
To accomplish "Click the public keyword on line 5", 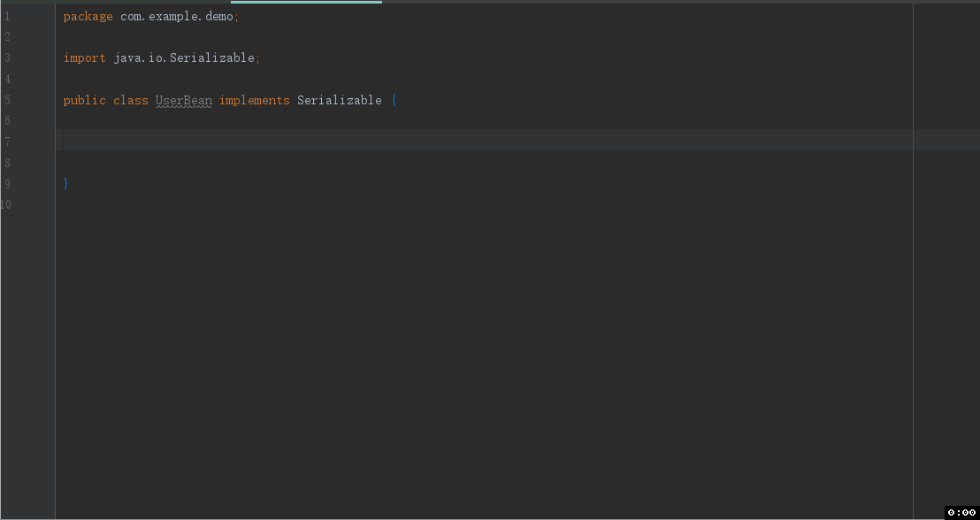I will [x=84, y=100].
